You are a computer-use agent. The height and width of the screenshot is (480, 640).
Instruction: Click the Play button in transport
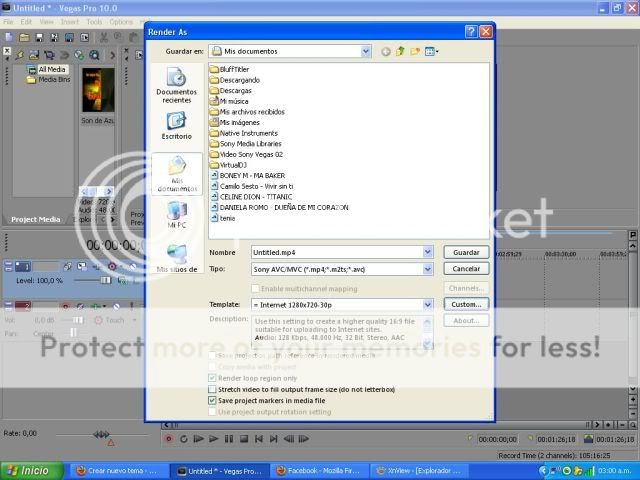tap(213, 439)
